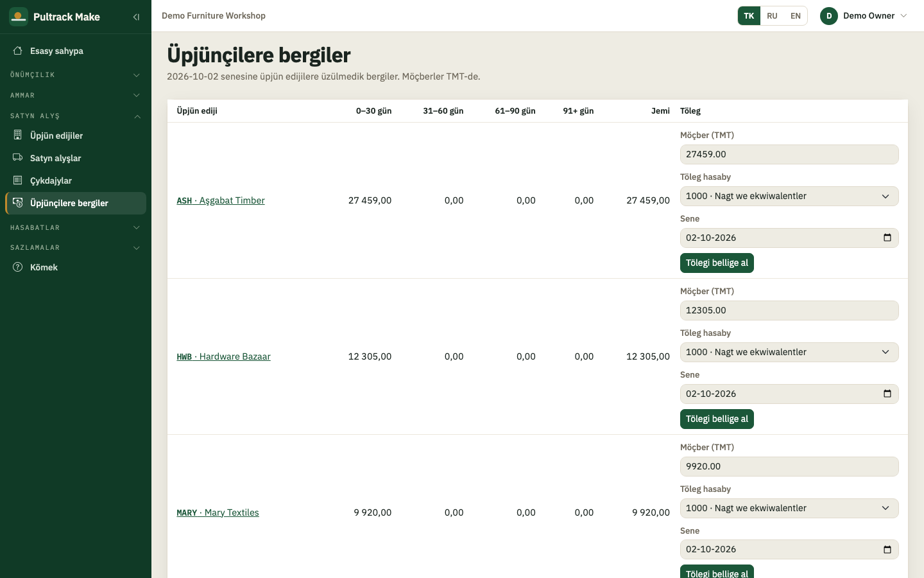Viewport: 924px width, 578px height.
Task: Click the Pultrack Make logo icon
Action: click(x=19, y=17)
